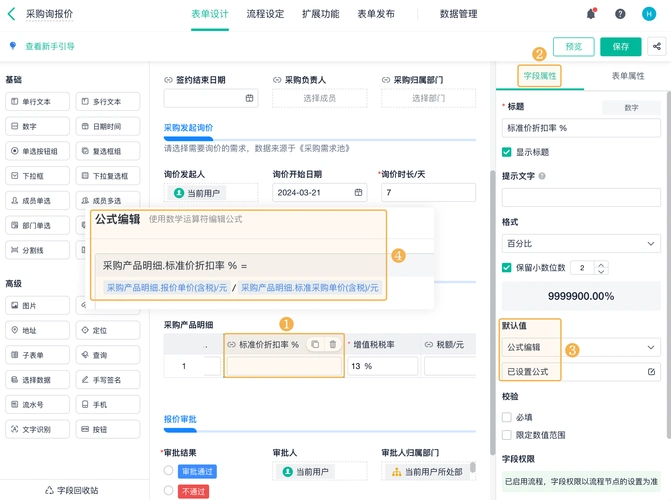Decrease decimal places stepper down arrow
671x500 pixels.
click(601, 271)
